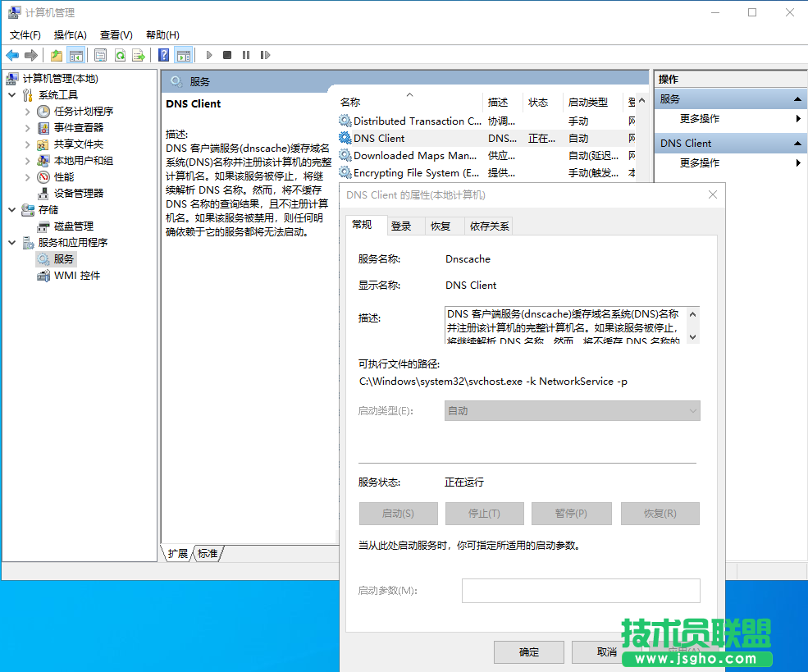This screenshot has width=808, height=672.
Task: Click the Refresh toolbar icon
Action: point(120,55)
